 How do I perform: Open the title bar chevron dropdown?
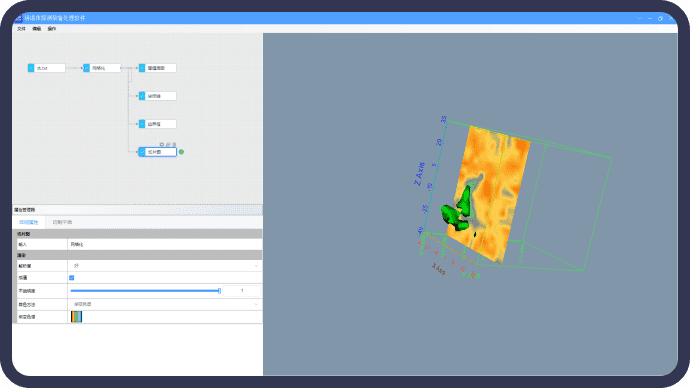pos(639,18)
